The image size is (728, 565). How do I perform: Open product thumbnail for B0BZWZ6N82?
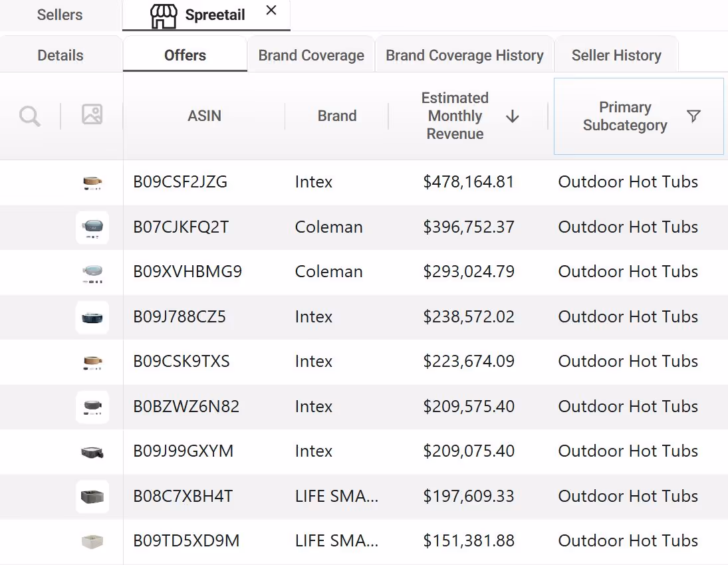pos(92,407)
